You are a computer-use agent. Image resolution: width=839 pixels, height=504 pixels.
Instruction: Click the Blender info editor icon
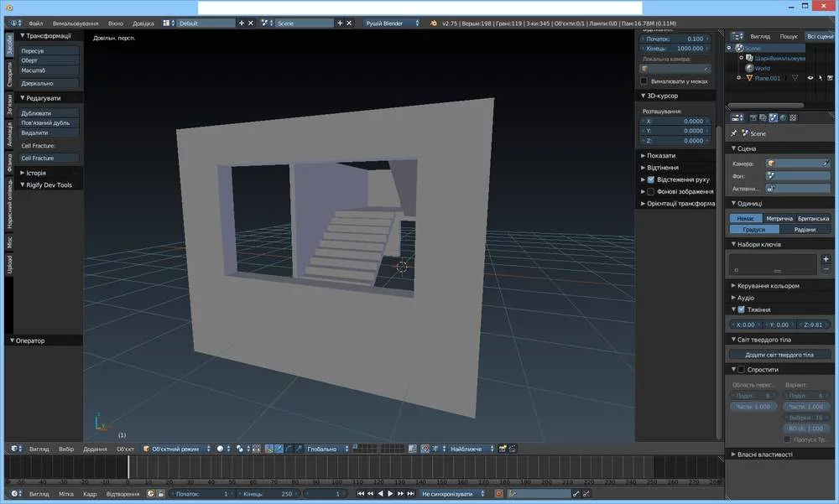click(x=14, y=23)
